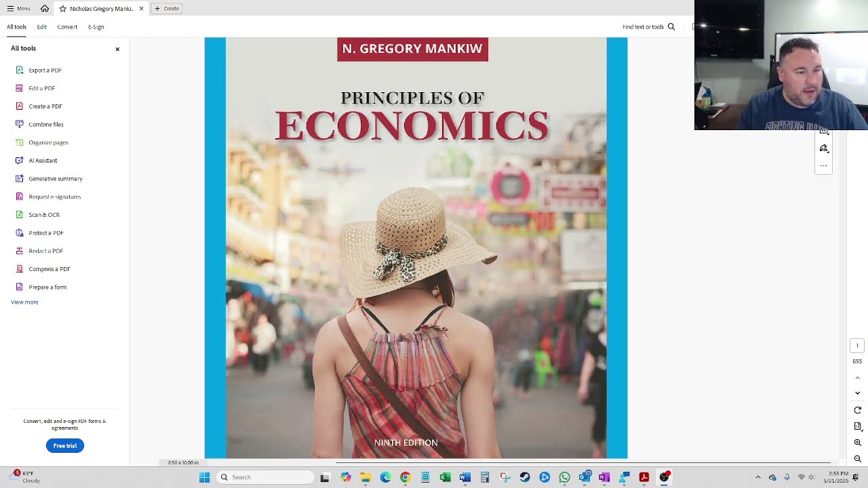The width and height of the screenshot is (868, 488).
Task: Click the rotate page icon
Action: pos(857,410)
